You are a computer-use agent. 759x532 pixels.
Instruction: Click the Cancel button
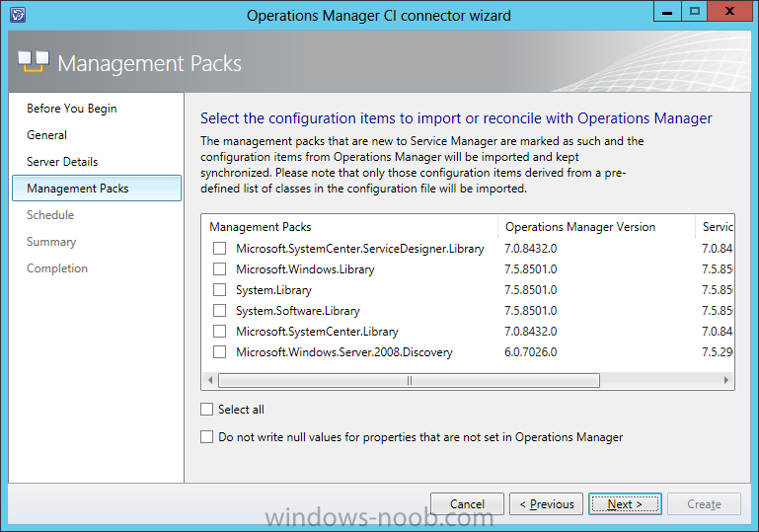pyautogui.click(x=467, y=504)
